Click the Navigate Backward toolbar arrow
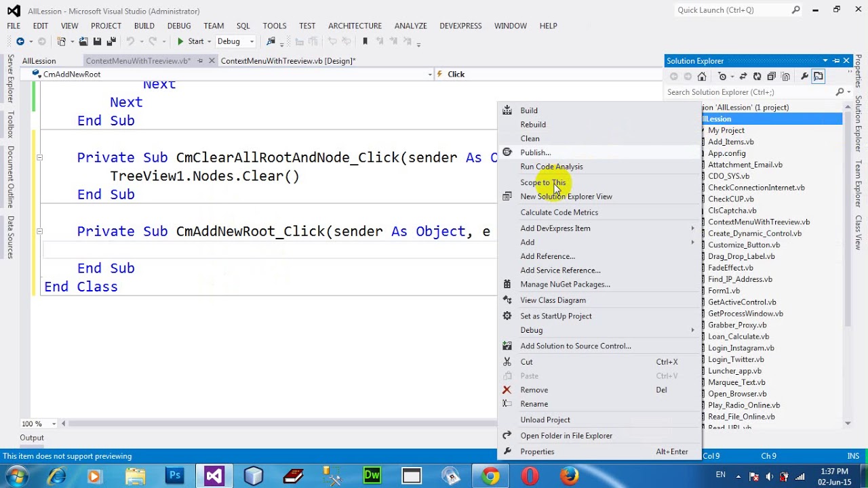Viewport: 868px width, 488px height. [20, 41]
